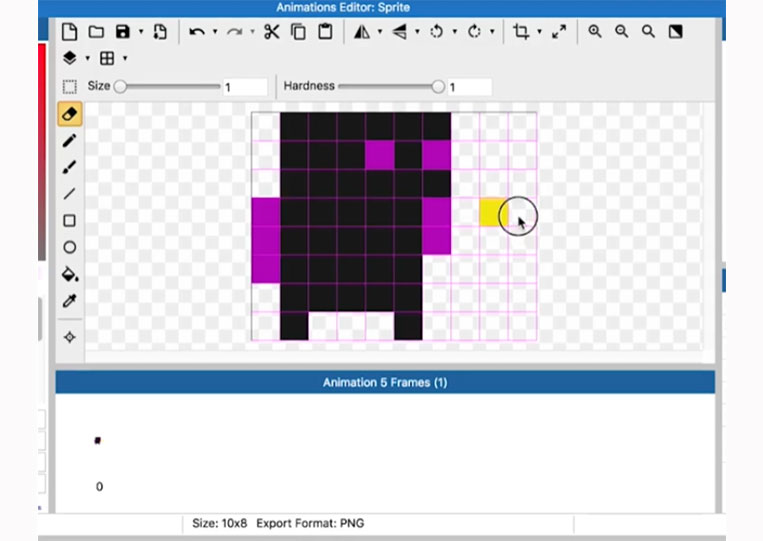Click the Size: 10x8 status text

click(219, 523)
